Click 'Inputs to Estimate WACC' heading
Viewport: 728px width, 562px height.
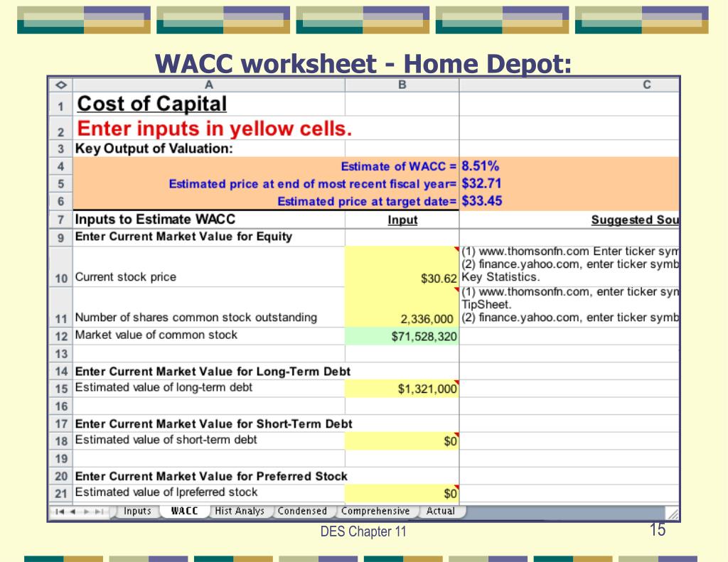pos(155,219)
